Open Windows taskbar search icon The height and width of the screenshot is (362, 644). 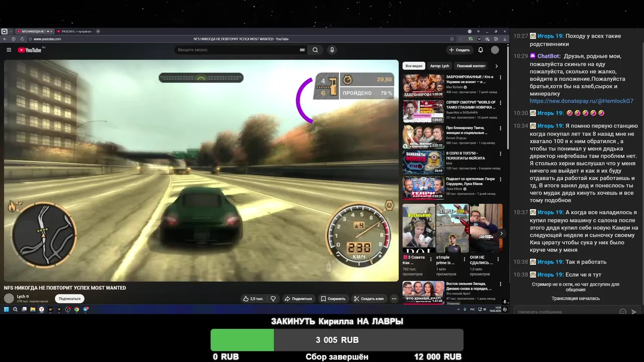pos(15,310)
